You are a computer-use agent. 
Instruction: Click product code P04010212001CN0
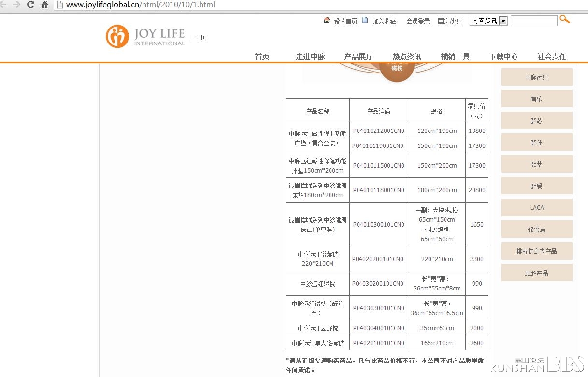pos(379,131)
